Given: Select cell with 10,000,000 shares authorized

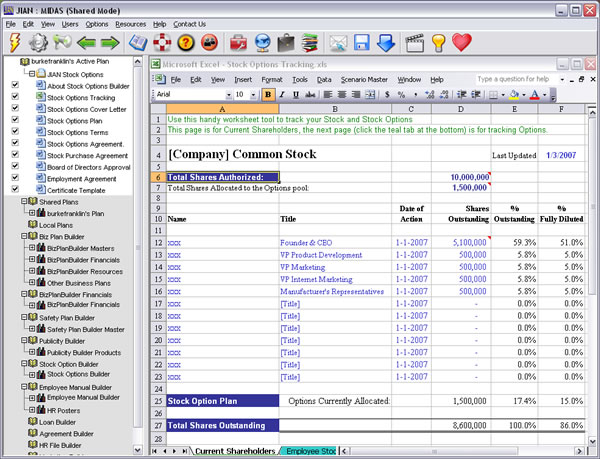Looking at the screenshot, I should (x=461, y=177).
